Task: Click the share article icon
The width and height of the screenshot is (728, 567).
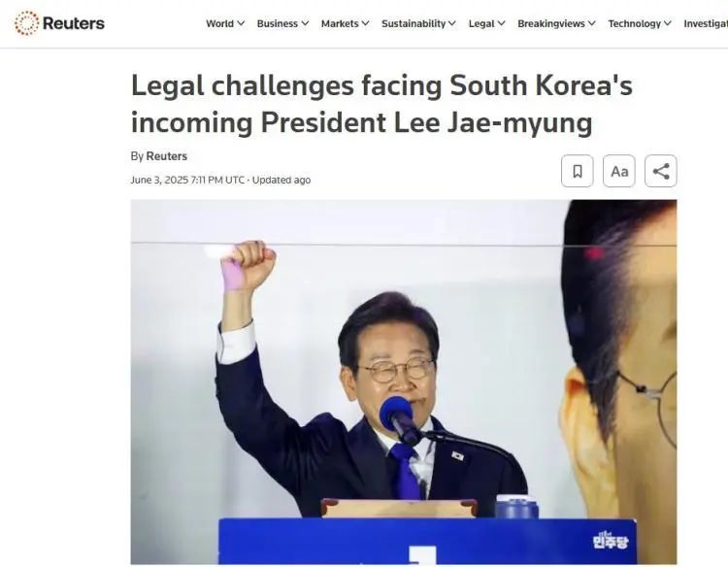Action: pyautogui.click(x=661, y=171)
